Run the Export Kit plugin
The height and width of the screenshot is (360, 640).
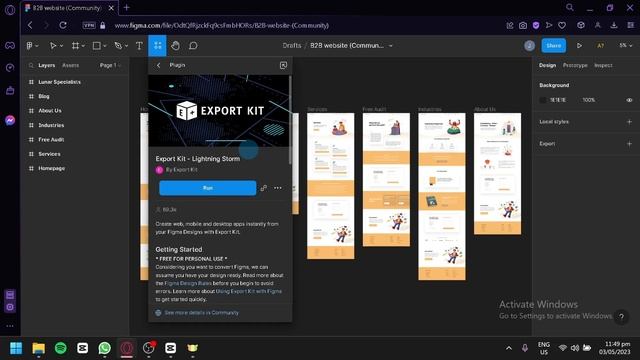coord(208,188)
